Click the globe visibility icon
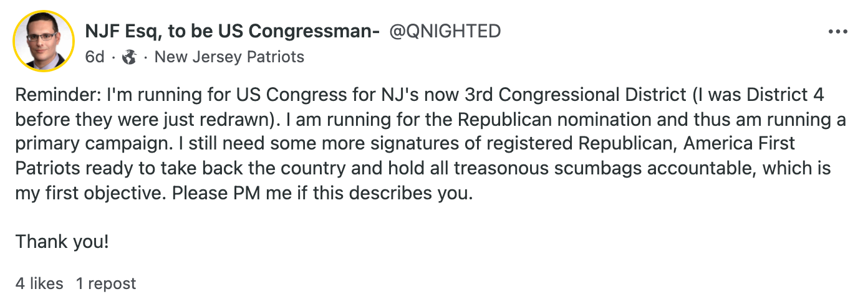The height and width of the screenshot is (299, 868). click(x=130, y=57)
